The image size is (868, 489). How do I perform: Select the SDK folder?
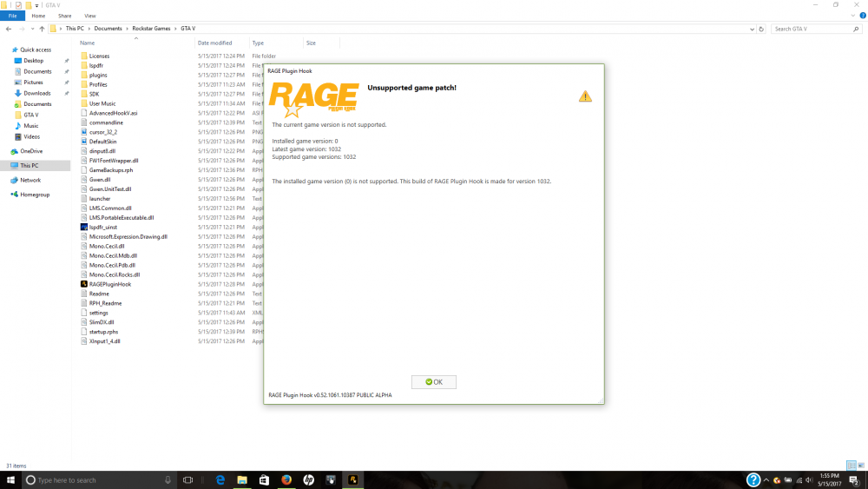[x=94, y=94]
